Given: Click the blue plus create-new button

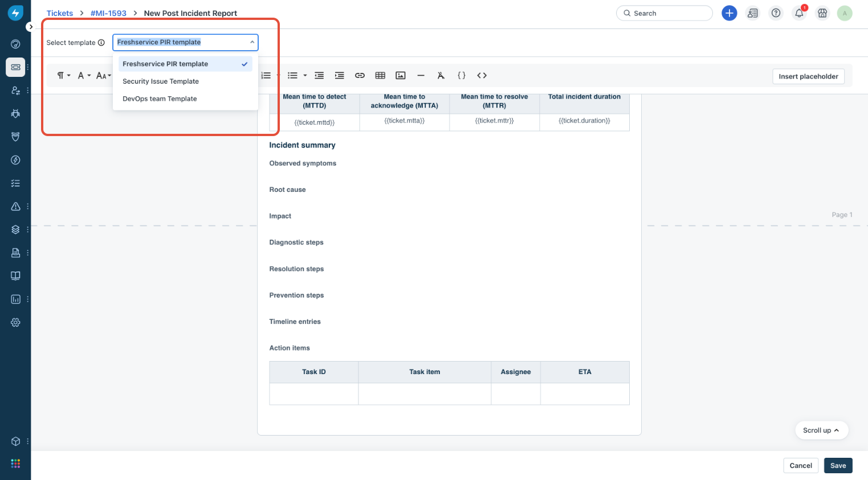Looking at the screenshot, I should pyautogui.click(x=729, y=13).
